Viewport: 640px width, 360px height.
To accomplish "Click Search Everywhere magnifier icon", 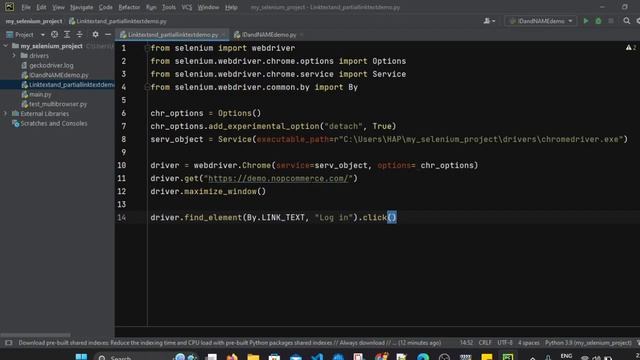I will click(627, 21).
